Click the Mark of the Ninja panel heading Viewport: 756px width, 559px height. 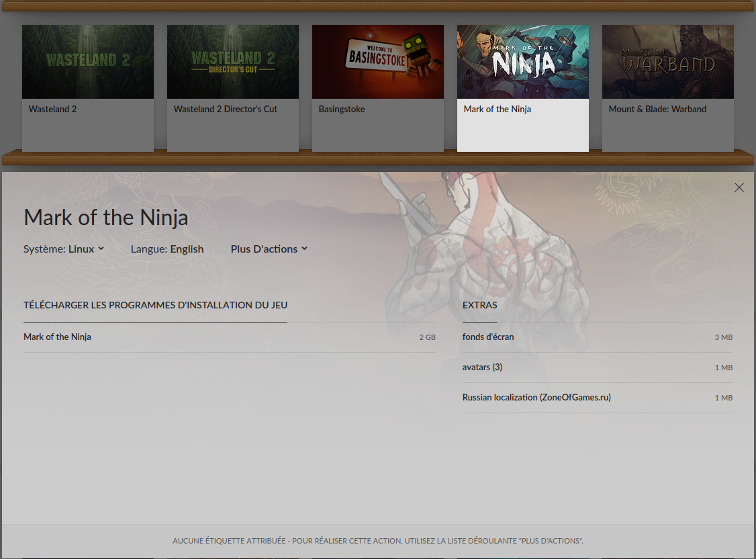tap(105, 218)
